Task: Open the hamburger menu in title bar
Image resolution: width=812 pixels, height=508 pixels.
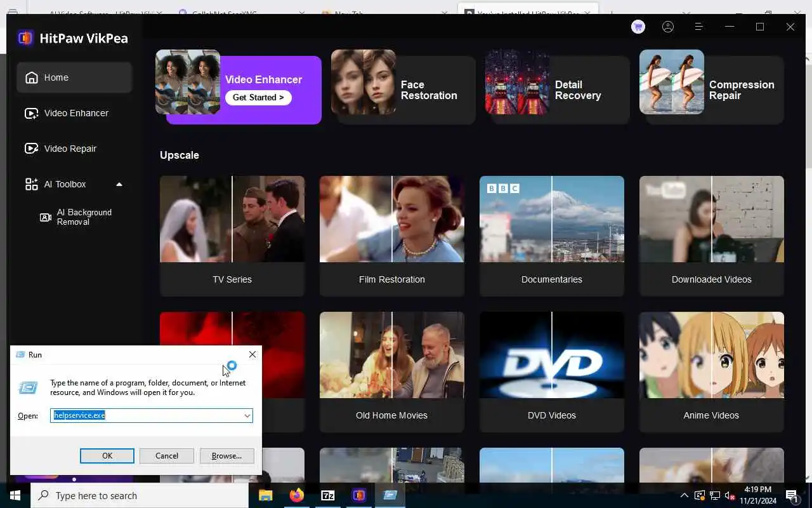Action: click(x=698, y=27)
